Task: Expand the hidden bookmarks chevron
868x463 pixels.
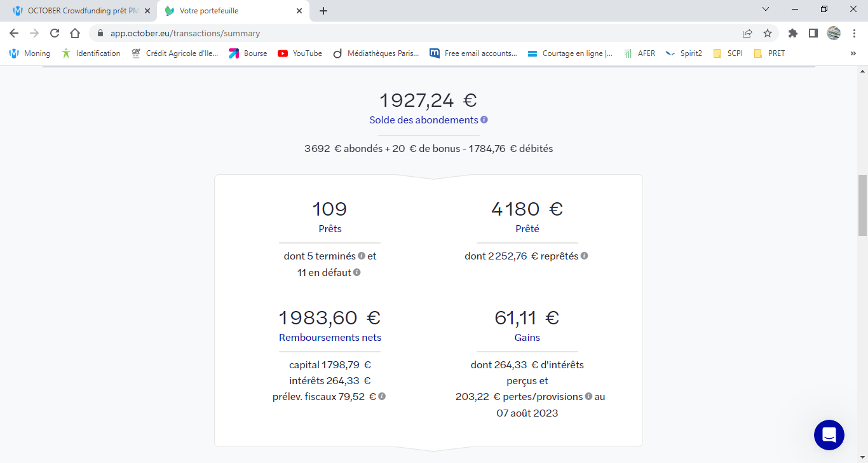Action: (x=853, y=53)
